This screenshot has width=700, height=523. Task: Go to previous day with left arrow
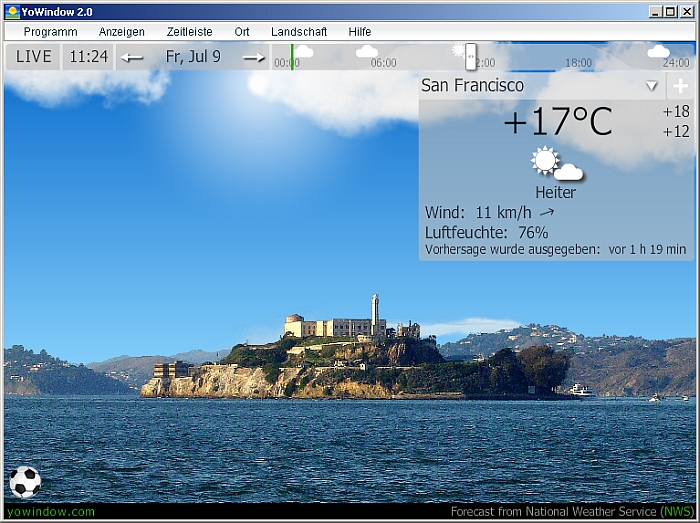coord(132,58)
